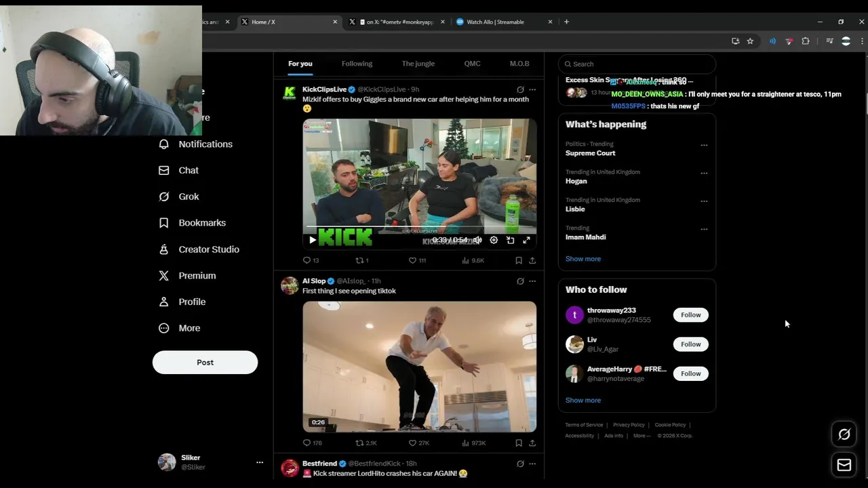Bookmark the KickClipsLive post
This screenshot has width=868, height=488.
coord(519,260)
